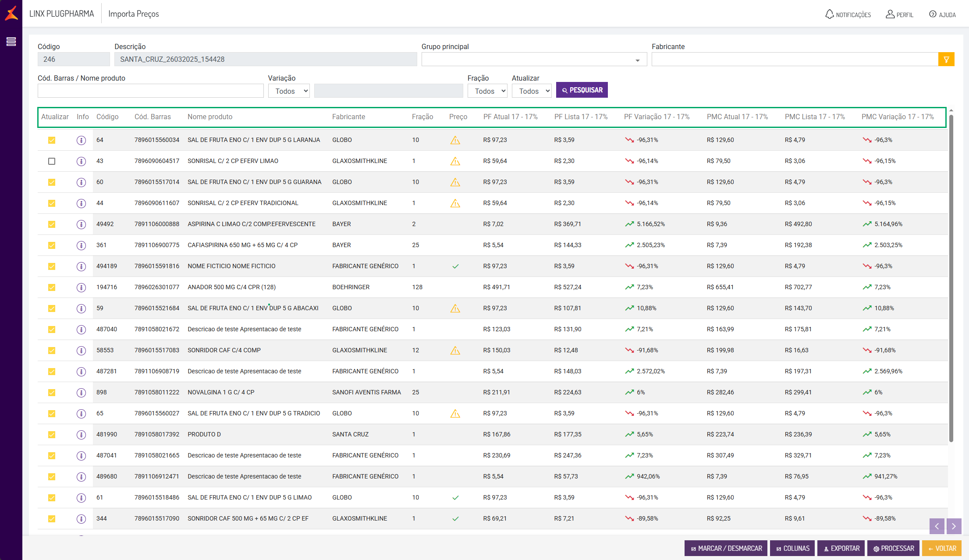Click price warning icon for code 64
The height and width of the screenshot is (560, 969).
pyautogui.click(x=455, y=140)
